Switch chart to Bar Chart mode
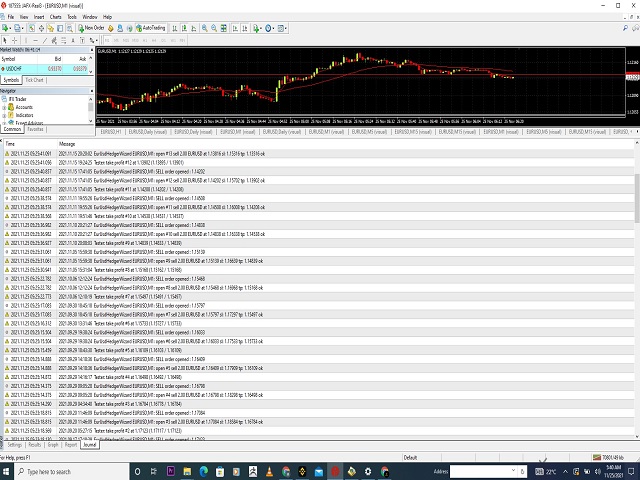The width and height of the screenshot is (640, 480). (x=175, y=28)
